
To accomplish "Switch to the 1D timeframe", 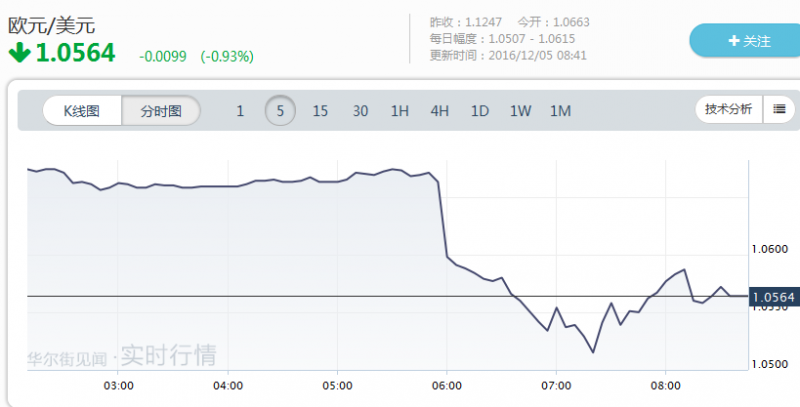I will tap(480, 111).
